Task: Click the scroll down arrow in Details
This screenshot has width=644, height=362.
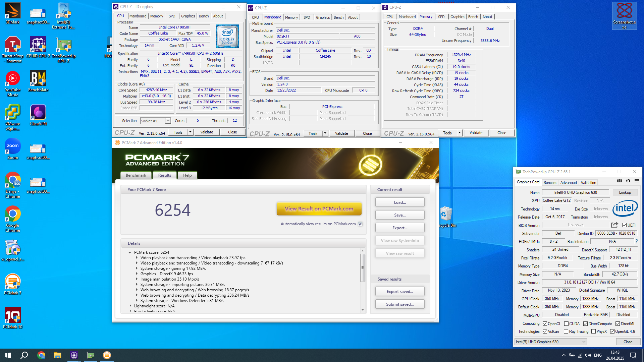Action: [363, 310]
